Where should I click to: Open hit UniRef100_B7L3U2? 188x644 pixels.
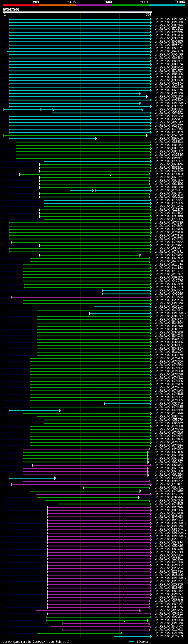pyautogui.click(x=169, y=29)
